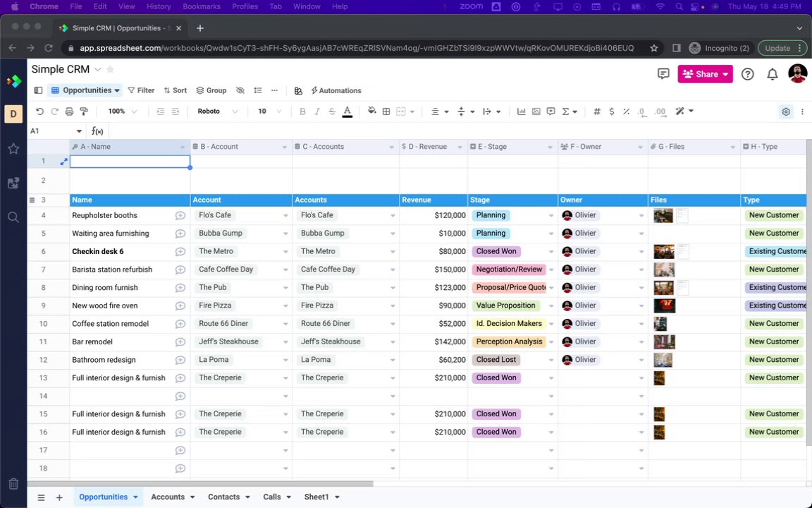
Task: Add comment on Checkin desk 6 row
Action: coord(180,252)
